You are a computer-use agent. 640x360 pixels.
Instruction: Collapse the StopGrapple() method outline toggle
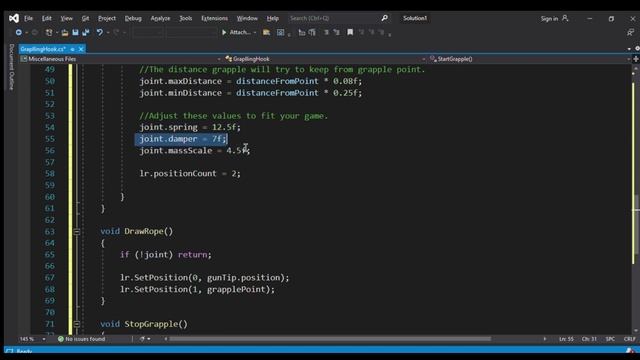click(77, 324)
